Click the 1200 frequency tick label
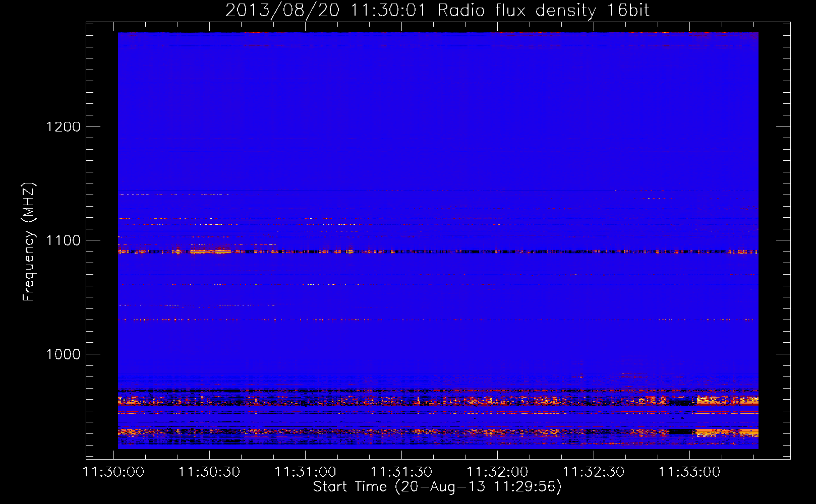Image resolution: width=816 pixels, height=504 pixels. click(x=64, y=127)
